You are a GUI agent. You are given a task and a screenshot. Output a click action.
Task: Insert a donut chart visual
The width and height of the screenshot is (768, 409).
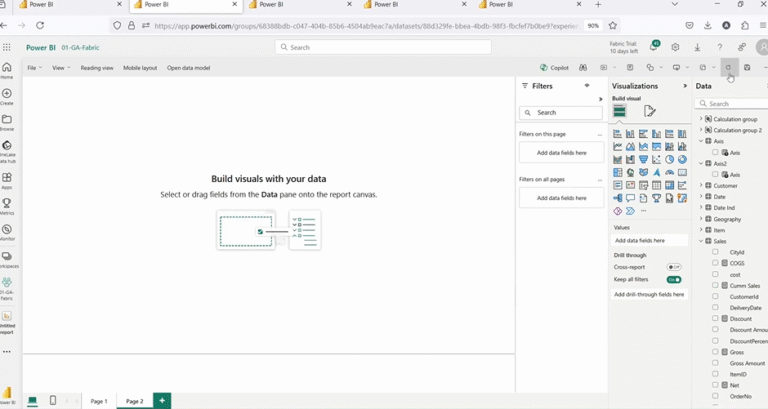pyautogui.click(x=682, y=159)
